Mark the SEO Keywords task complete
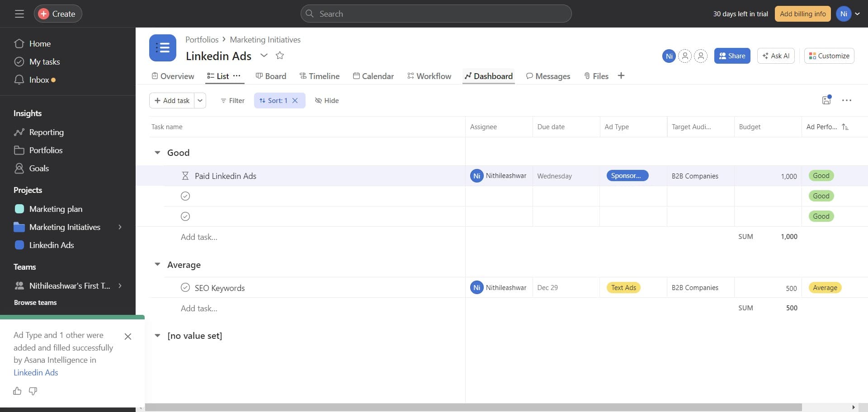868x412 pixels. coord(185,287)
